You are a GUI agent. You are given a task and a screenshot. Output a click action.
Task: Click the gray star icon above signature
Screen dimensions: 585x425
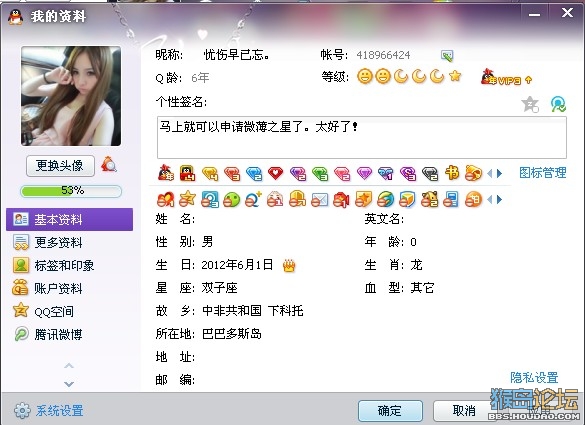(530, 104)
